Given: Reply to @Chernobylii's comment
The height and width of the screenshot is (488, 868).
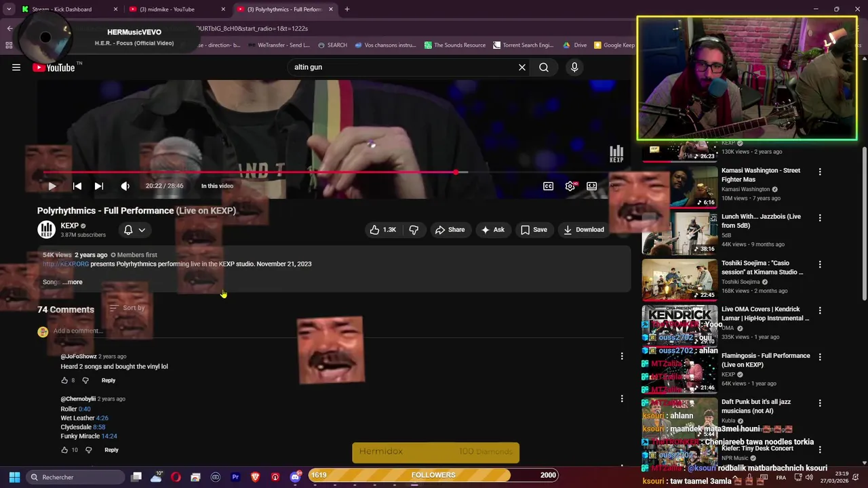Looking at the screenshot, I should point(111,450).
